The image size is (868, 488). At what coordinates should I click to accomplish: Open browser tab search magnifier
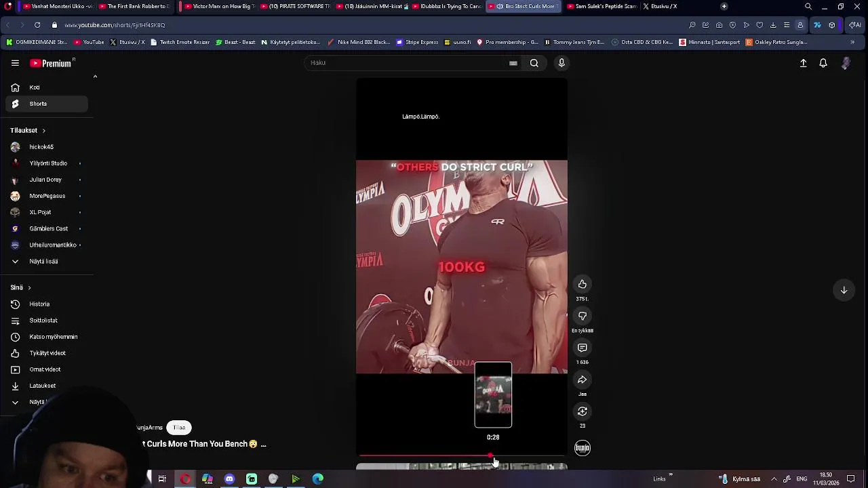point(808,6)
